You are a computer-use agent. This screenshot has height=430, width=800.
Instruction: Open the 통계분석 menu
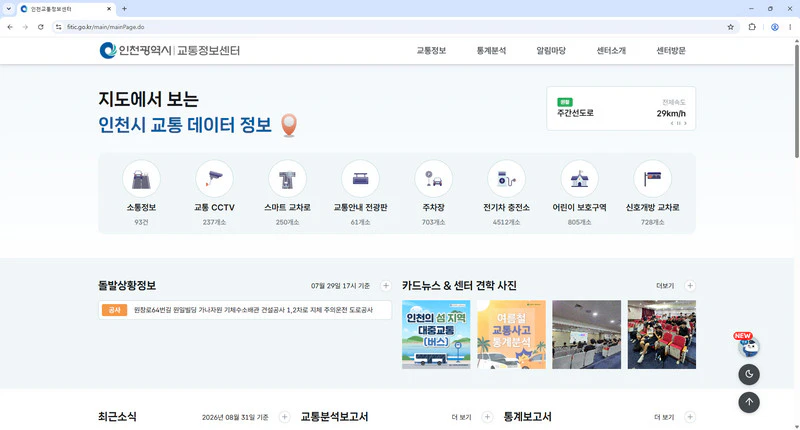(491, 50)
